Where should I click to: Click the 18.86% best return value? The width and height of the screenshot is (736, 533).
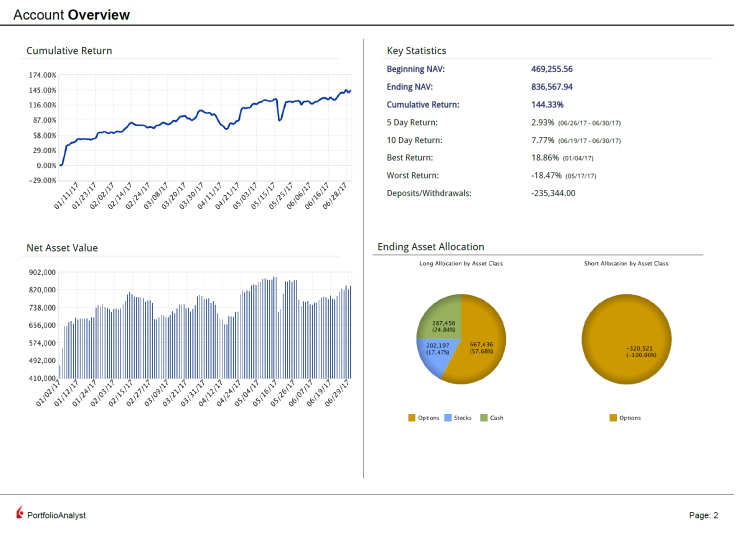point(545,158)
